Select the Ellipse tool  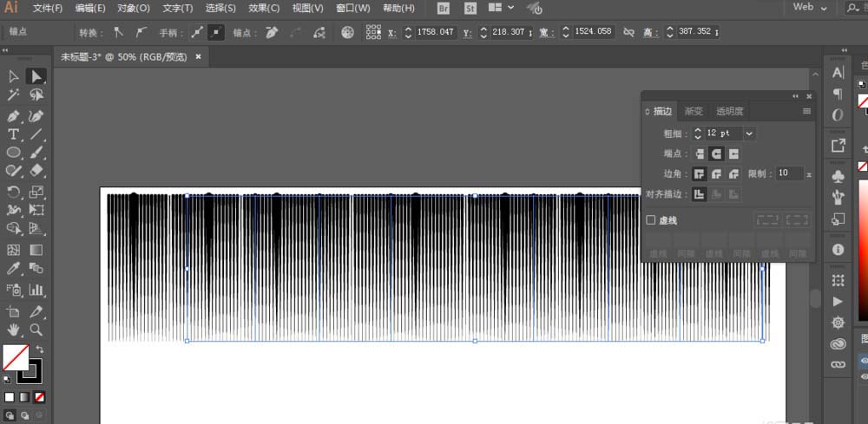14,153
